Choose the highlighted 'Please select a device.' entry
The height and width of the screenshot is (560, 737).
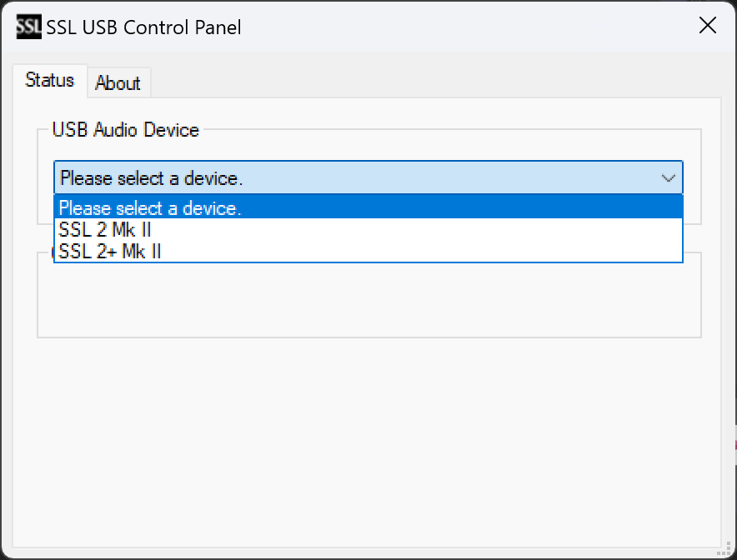368,207
